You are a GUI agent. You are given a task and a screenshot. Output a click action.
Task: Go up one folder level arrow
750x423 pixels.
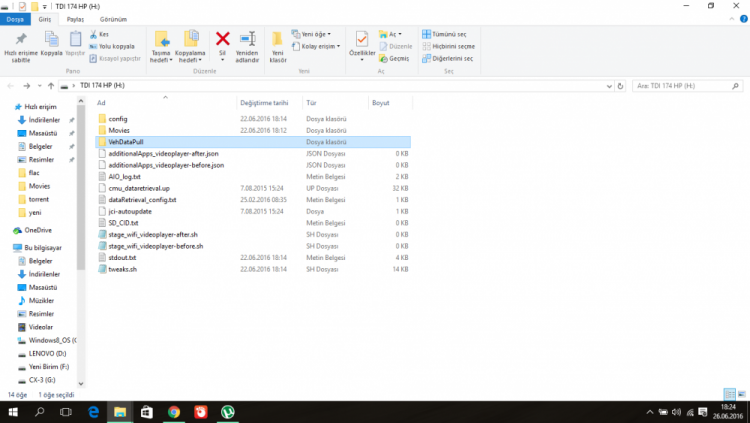click(x=66, y=86)
